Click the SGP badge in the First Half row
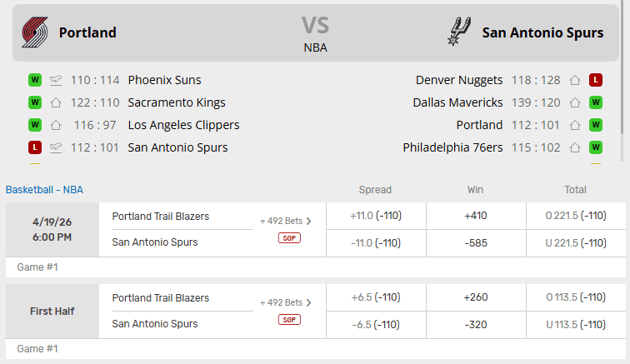 [289, 319]
